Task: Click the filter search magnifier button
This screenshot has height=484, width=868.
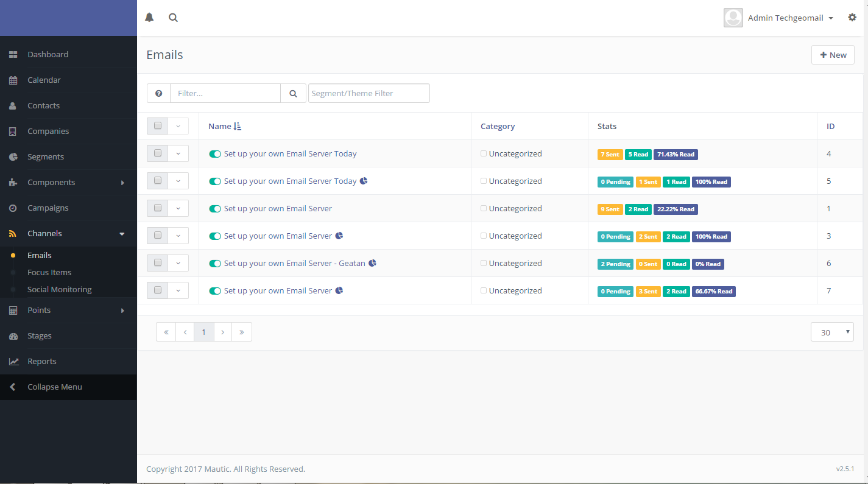Action: pos(293,93)
